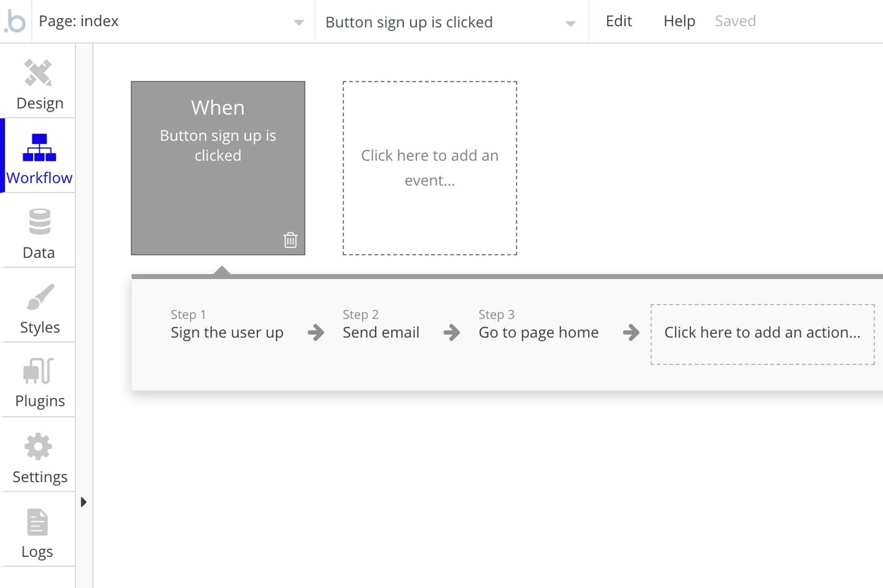
Task: Expand the sidebar with the triangle arrow
Action: tap(83, 502)
